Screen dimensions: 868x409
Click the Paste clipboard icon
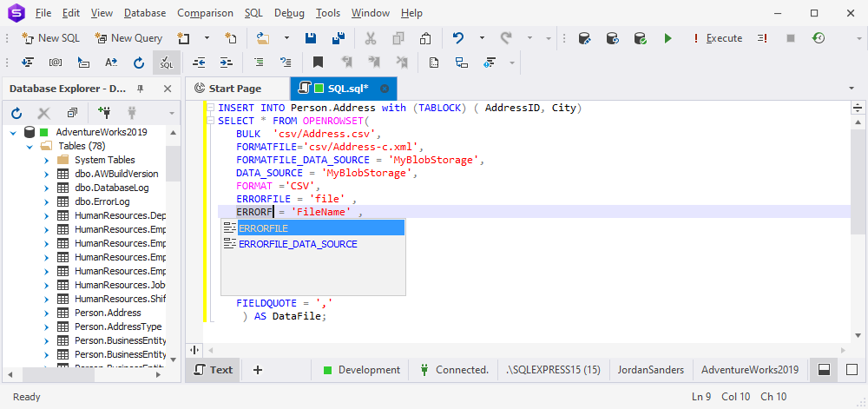tap(425, 38)
